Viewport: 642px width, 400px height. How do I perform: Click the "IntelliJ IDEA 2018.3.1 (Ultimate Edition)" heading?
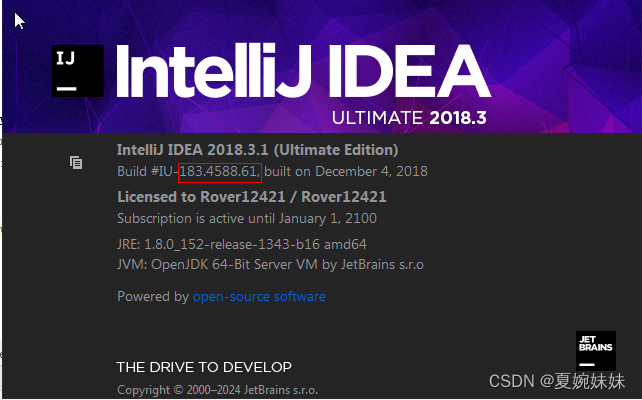[x=258, y=150]
